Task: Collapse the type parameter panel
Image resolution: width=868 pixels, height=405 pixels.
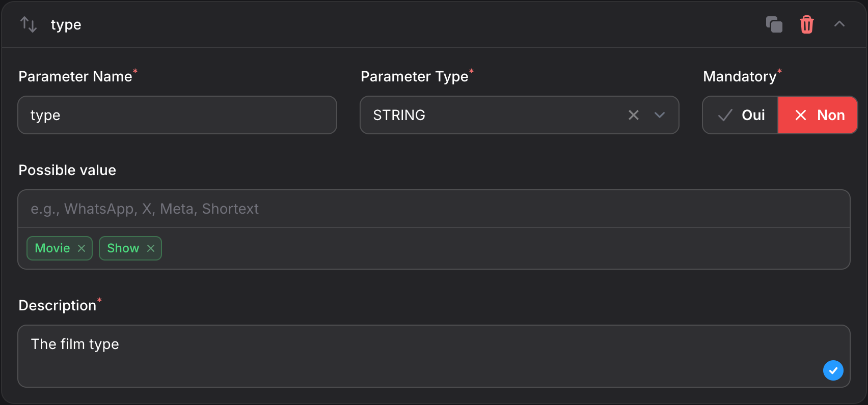Action: click(x=840, y=24)
